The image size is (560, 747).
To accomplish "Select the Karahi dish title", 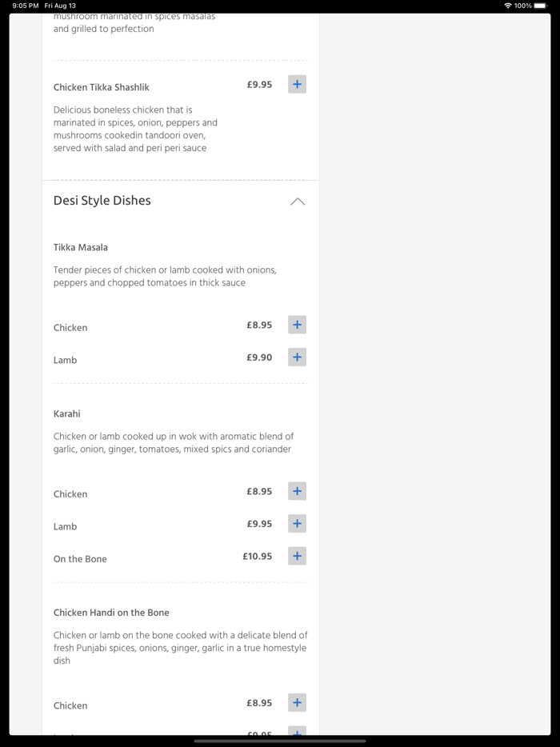I will 67,413.
